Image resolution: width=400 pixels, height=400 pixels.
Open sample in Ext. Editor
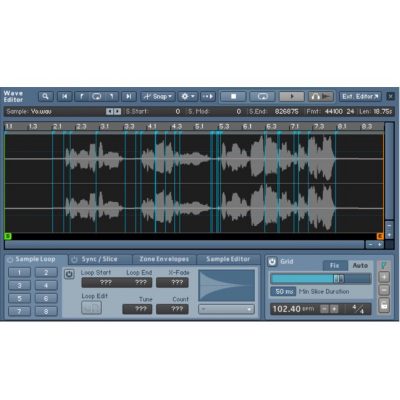pyautogui.click(x=360, y=97)
